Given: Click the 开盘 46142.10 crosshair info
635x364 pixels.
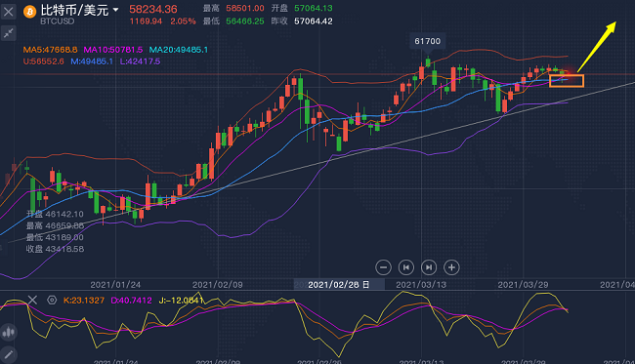Looking at the screenshot, I should tap(55, 214).
